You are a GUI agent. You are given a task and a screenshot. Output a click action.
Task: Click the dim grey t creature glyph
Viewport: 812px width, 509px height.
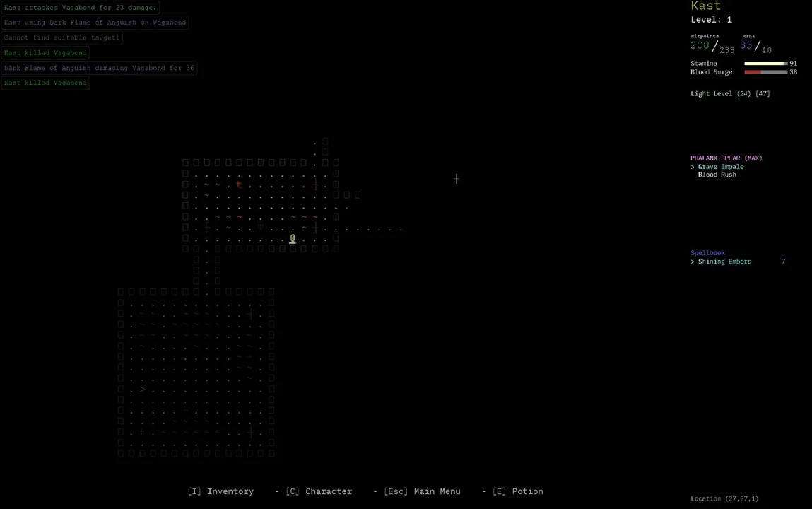142,433
